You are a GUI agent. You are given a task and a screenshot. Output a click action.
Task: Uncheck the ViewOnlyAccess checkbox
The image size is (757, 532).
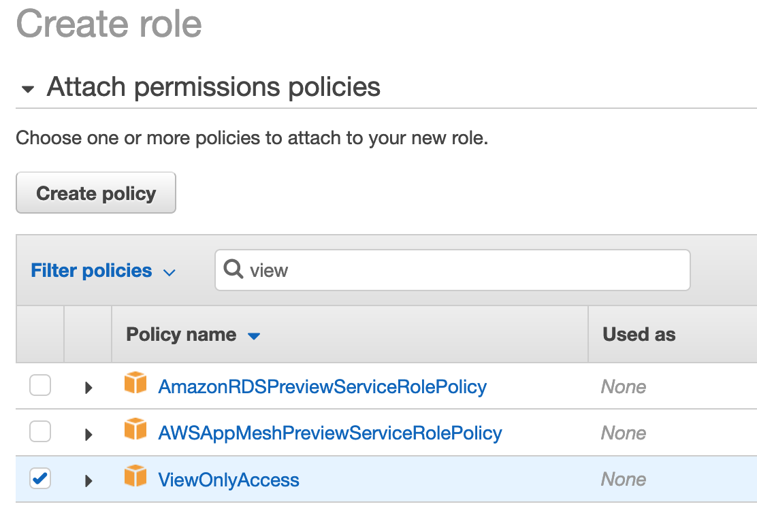(x=40, y=478)
